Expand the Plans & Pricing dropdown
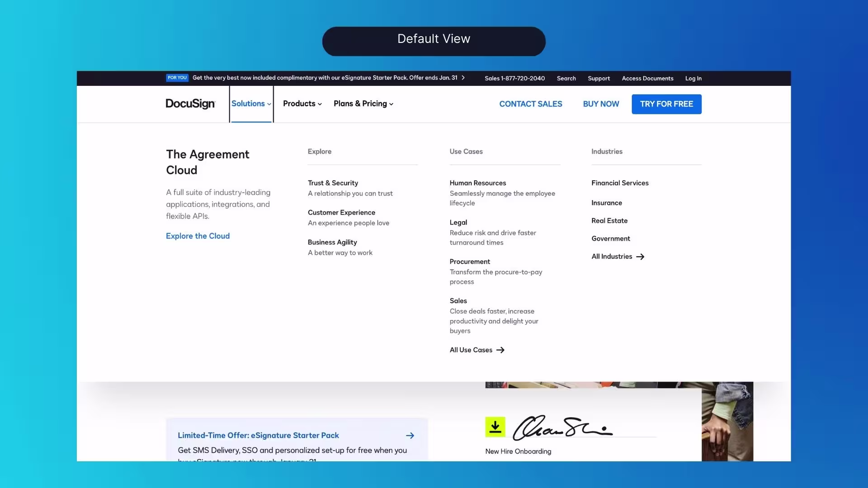Image resolution: width=868 pixels, height=488 pixels. pos(363,104)
